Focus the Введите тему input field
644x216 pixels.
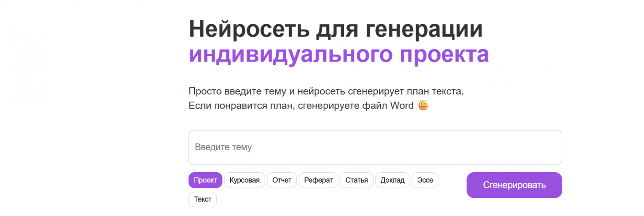(375, 147)
